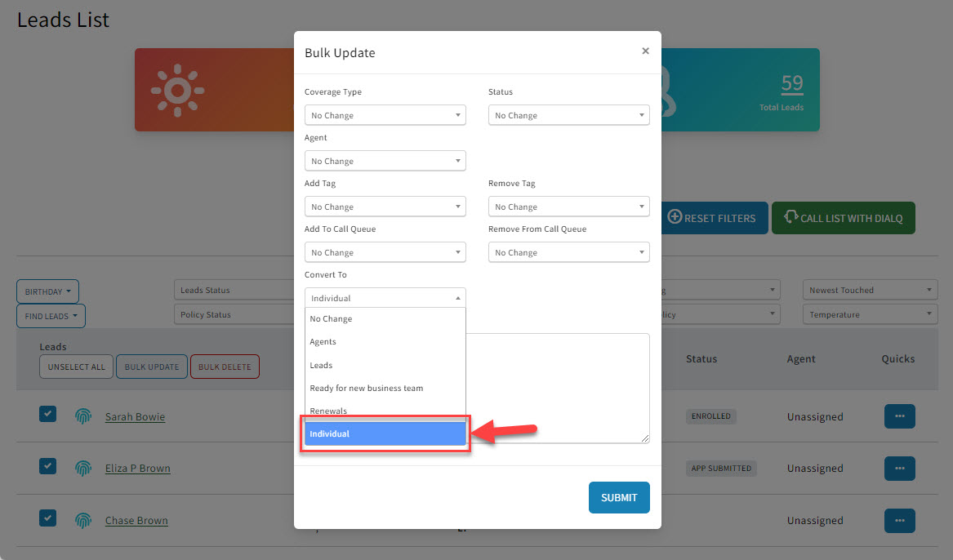Expand the Remove Tag dropdown

(x=569, y=207)
